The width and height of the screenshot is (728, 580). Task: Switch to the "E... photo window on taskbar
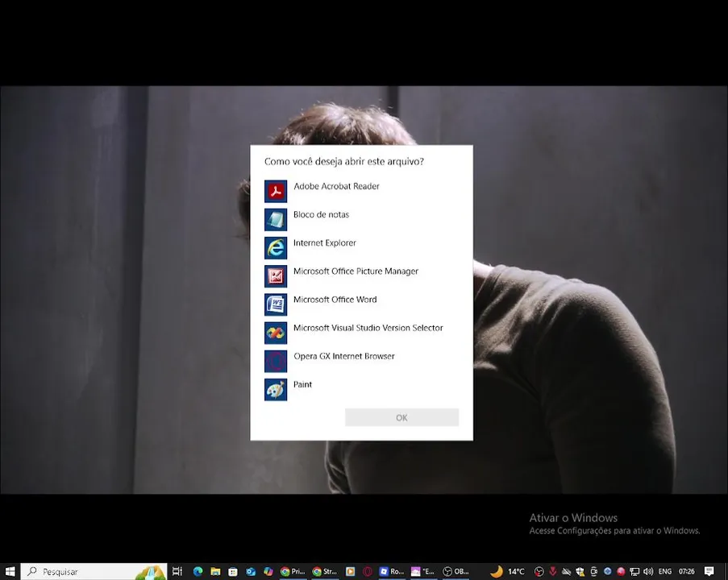[x=423, y=572]
